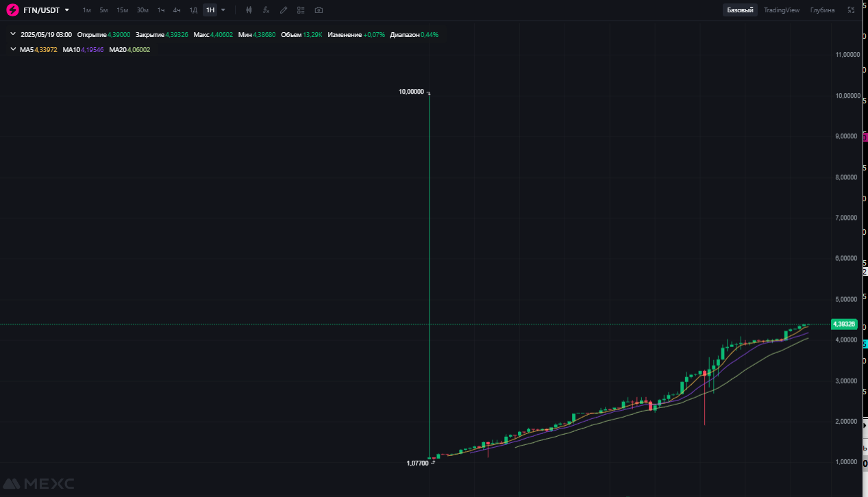The height and width of the screenshot is (497, 868).
Task: Collapse the OHLC candle info row
Action: [x=13, y=34]
